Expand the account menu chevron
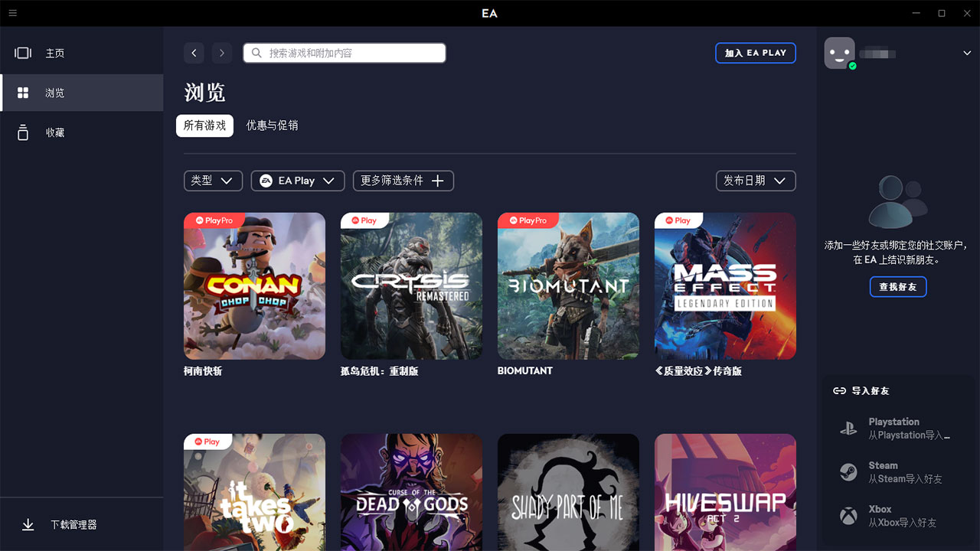The width and height of the screenshot is (980, 551). (x=967, y=53)
